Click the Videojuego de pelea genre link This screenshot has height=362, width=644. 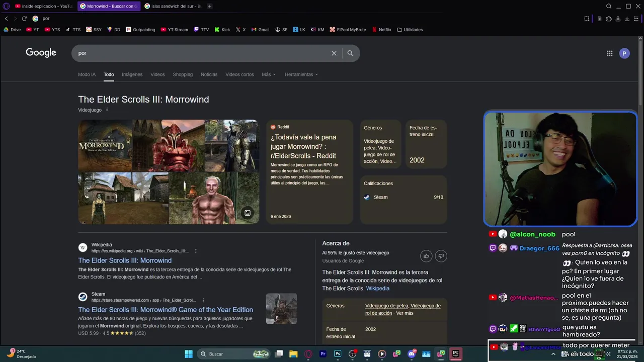click(386, 306)
